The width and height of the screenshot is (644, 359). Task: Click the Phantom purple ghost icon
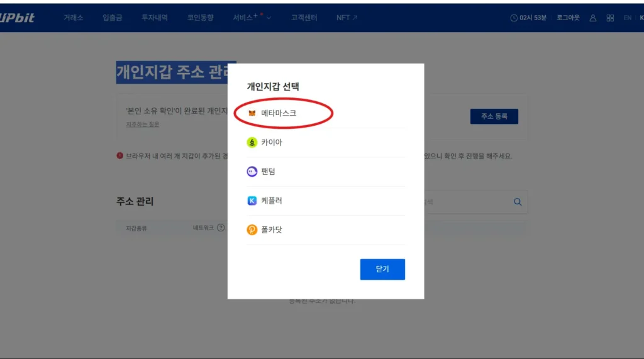(252, 171)
